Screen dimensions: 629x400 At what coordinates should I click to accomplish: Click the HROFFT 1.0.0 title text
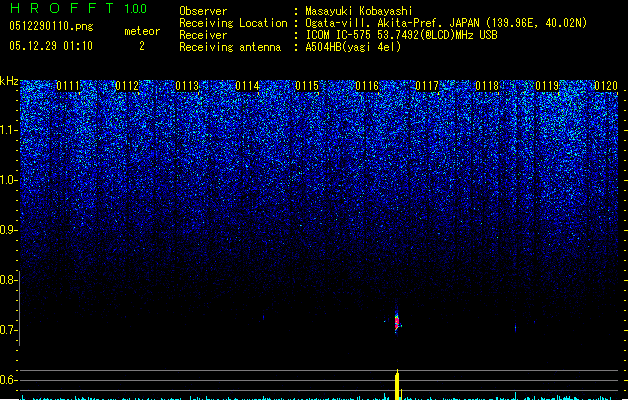(x=78, y=8)
